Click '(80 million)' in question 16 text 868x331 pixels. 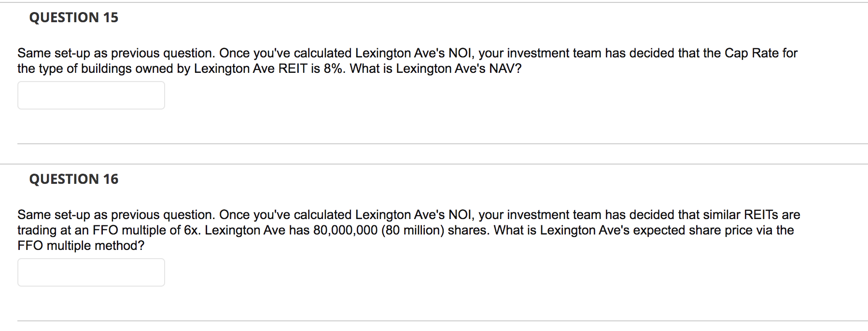(413, 230)
